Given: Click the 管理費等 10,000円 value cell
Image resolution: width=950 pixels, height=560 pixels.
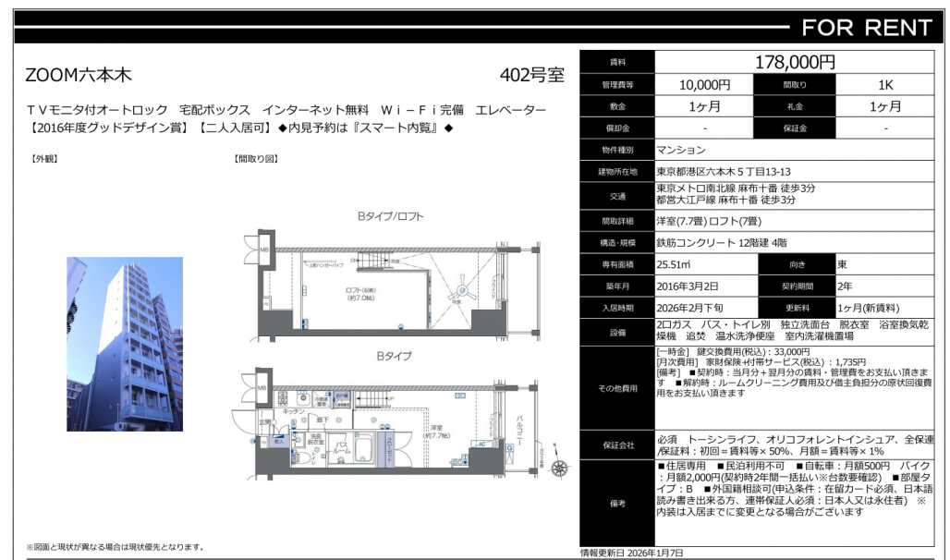Looking at the screenshot, I should 704,85.
